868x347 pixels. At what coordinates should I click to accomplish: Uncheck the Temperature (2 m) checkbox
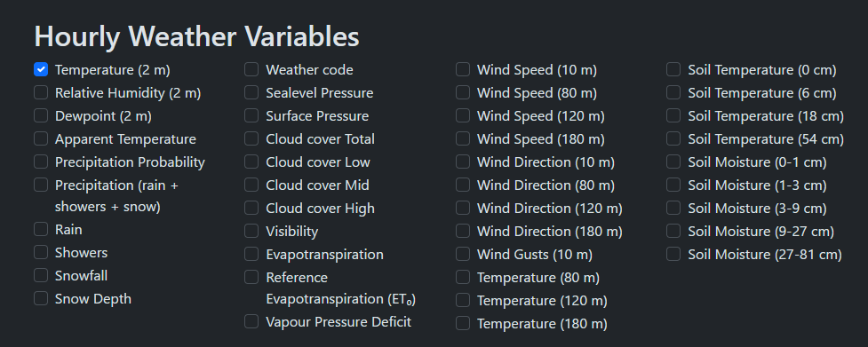40,69
